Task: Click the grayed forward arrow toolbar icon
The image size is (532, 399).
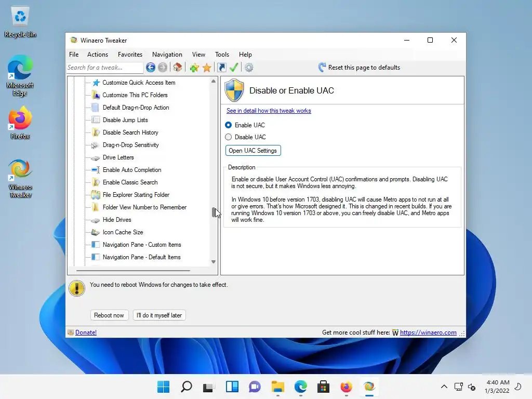Action: tap(163, 68)
